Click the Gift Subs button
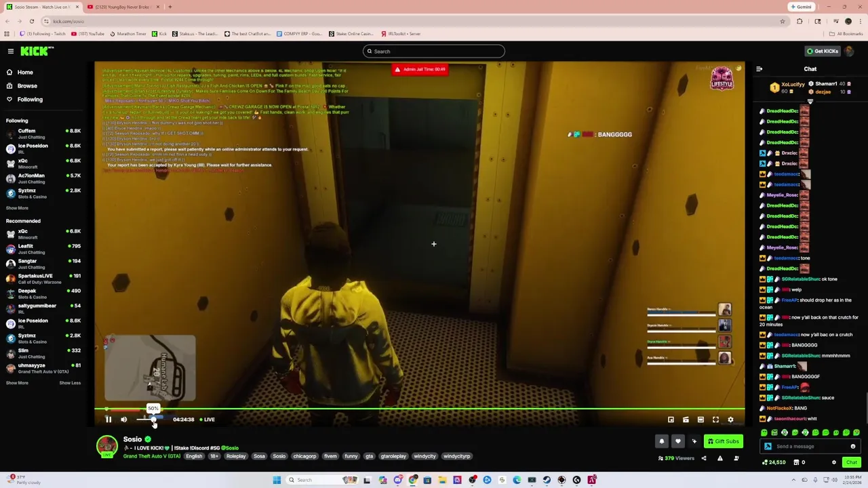 pos(723,441)
